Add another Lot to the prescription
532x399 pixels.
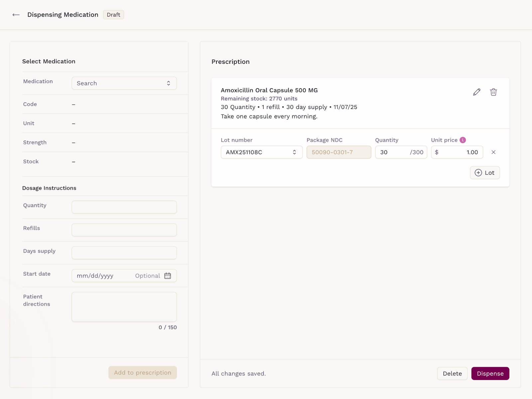485,173
